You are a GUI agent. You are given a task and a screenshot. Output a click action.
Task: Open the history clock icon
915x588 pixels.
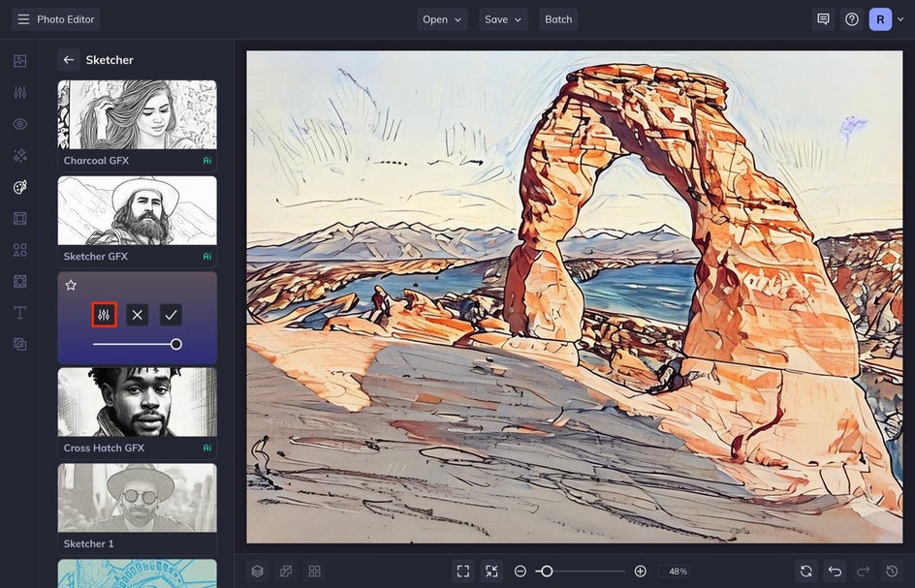(x=892, y=572)
